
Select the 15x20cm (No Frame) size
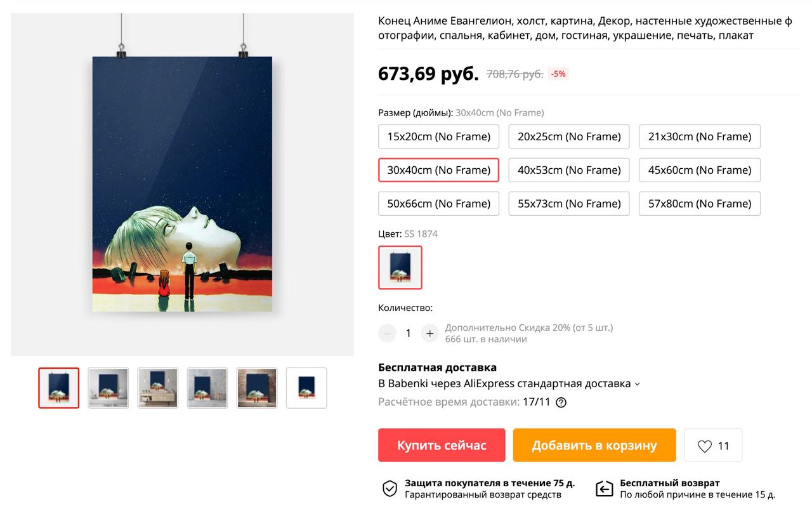438,136
